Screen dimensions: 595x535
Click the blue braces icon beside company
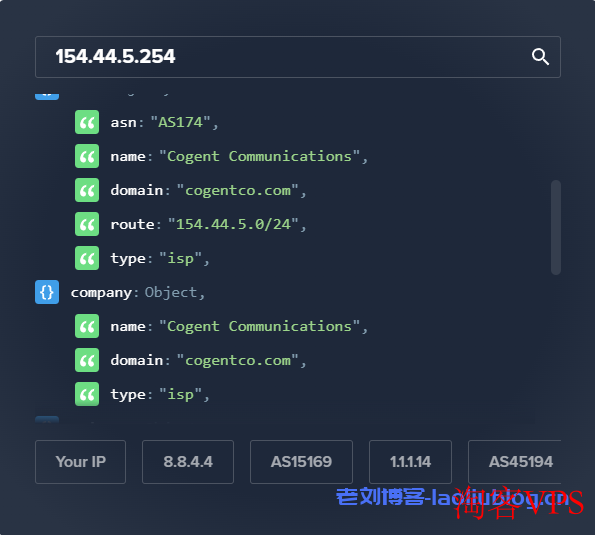coord(47,292)
